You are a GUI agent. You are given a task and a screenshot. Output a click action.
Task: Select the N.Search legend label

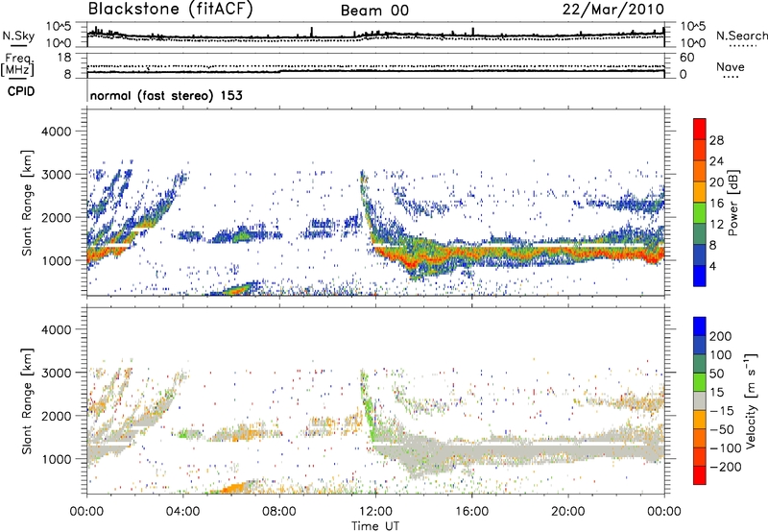pos(741,36)
